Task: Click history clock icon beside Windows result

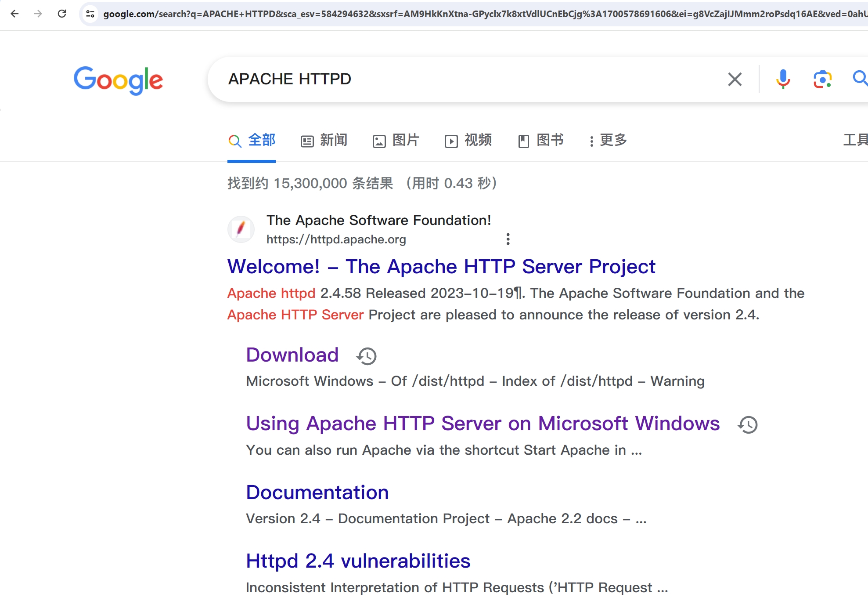Action: pyautogui.click(x=748, y=424)
